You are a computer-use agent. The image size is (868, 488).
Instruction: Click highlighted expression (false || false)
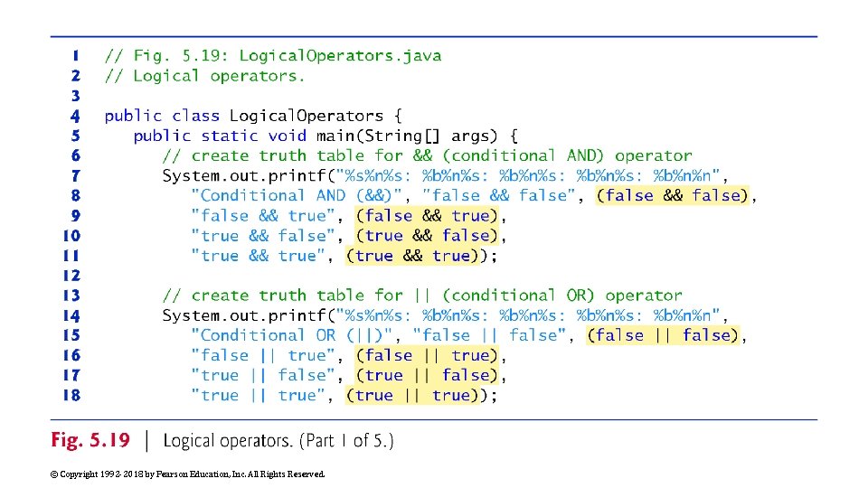coord(663,335)
